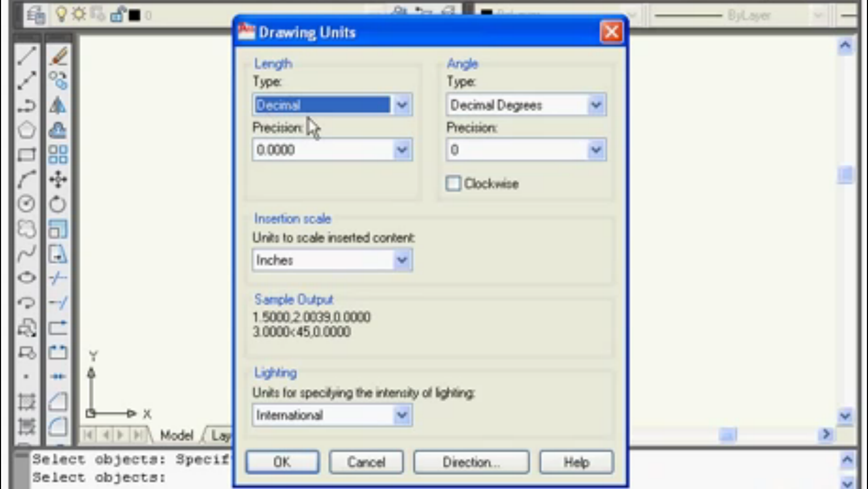Image resolution: width=868 pixels, height=489 pixels.
Task: Toggle the layer lock icon
Action: coord(117,15)
